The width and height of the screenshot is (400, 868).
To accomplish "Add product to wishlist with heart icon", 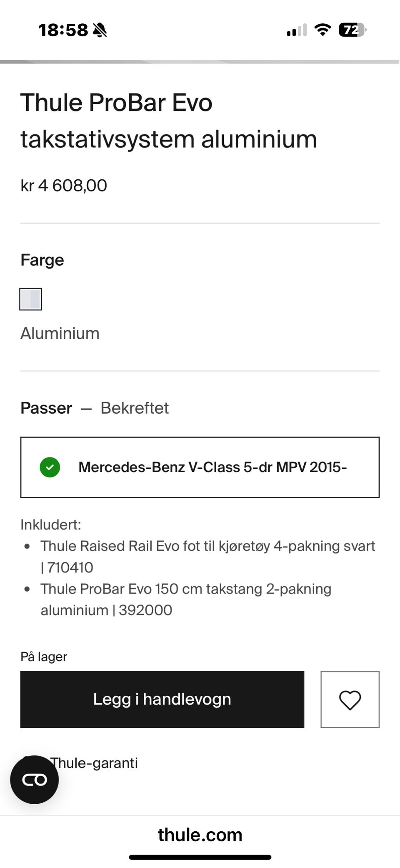I will 350,699.
